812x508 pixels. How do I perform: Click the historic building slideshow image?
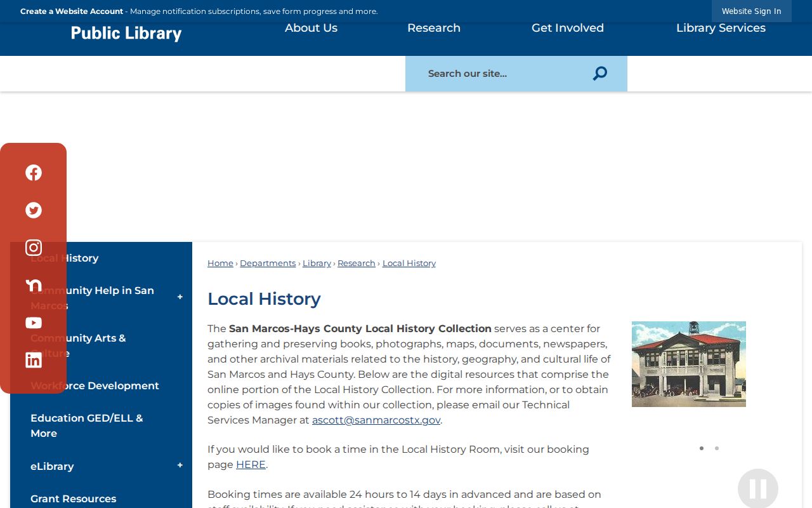click(689, 364)
